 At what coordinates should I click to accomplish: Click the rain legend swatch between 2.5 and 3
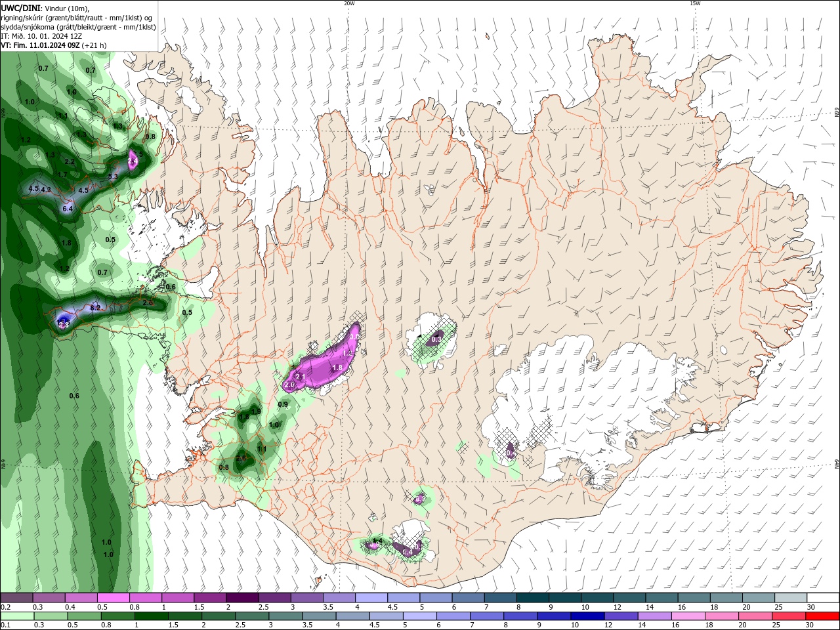[252, 616]
